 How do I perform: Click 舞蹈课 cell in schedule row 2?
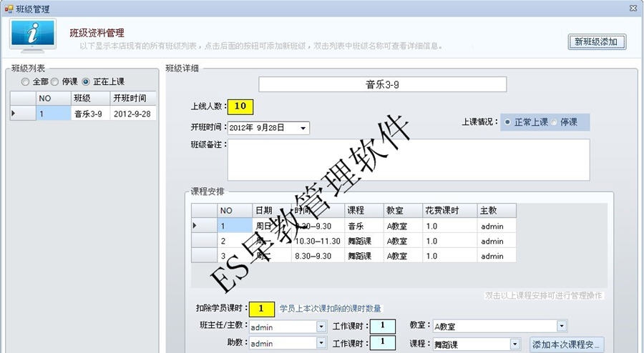pyautogui.click(x=364, y=241)
